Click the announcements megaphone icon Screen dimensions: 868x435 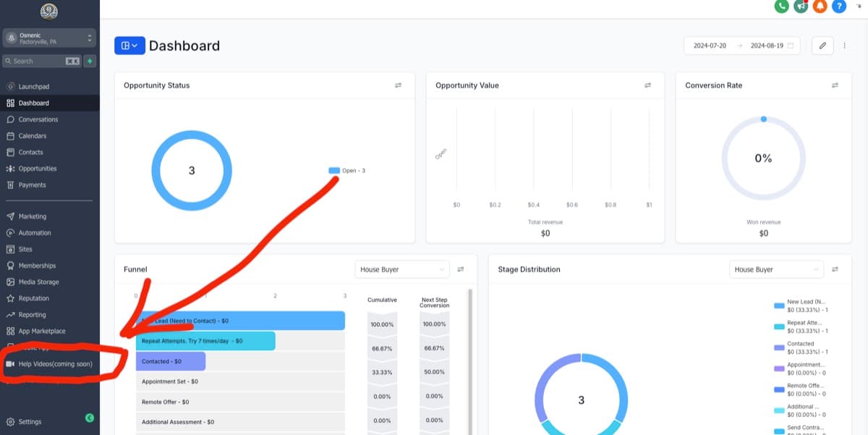point(801,7)
